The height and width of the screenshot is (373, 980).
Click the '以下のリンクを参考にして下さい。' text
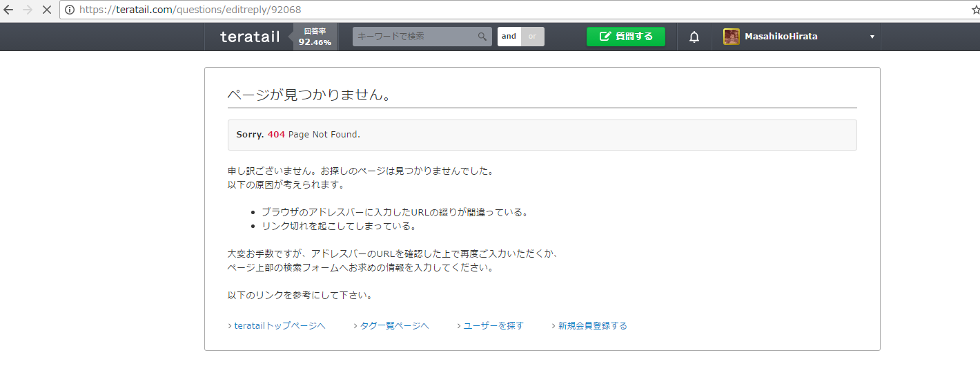[x=300, y=295]
